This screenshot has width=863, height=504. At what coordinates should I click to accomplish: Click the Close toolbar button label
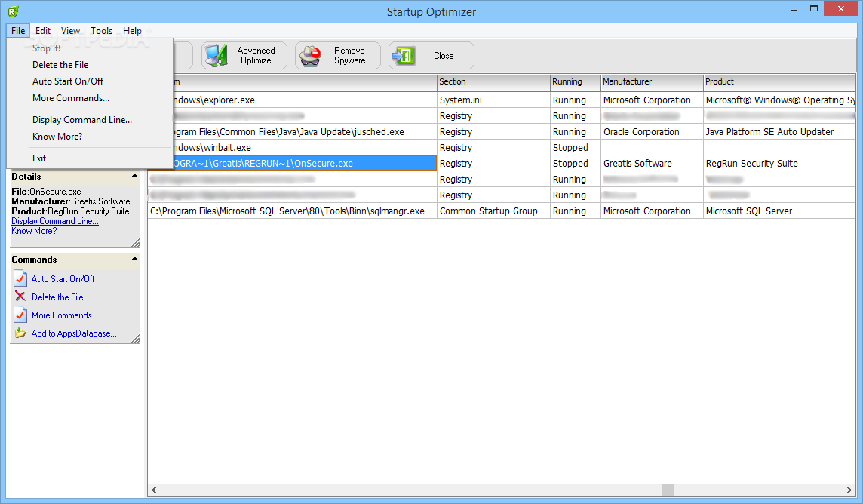pyautogui.click(x=444, y=56)
